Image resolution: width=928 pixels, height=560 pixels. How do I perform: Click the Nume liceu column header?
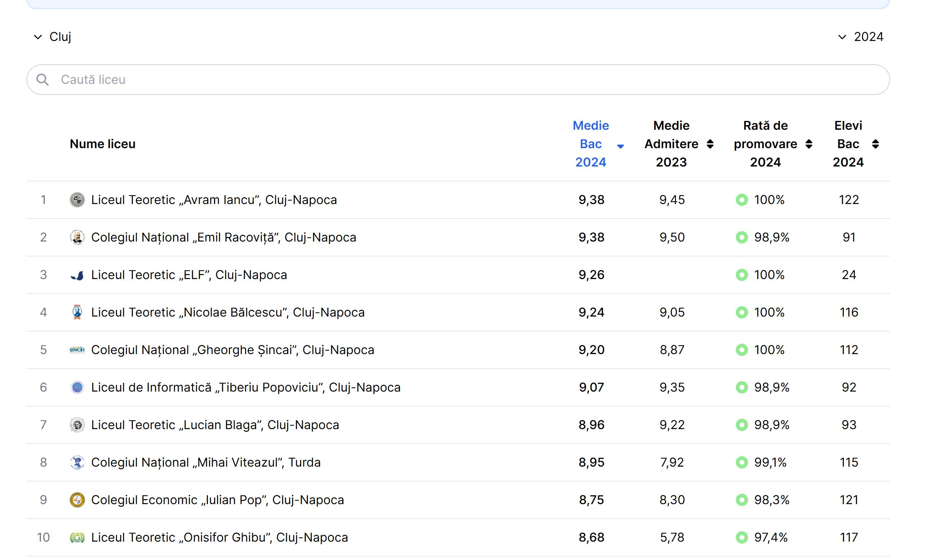[103, 144]
